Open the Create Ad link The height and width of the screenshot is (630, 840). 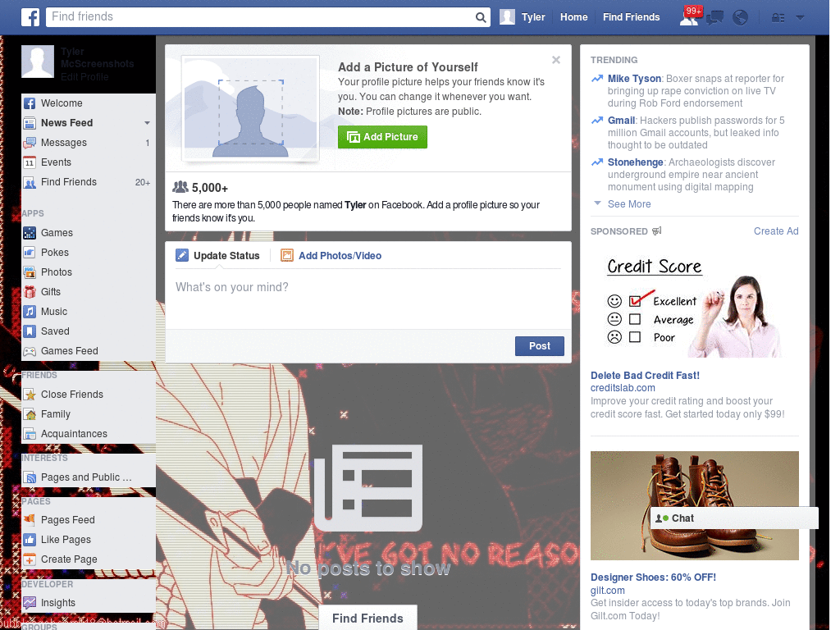(776, 231)
